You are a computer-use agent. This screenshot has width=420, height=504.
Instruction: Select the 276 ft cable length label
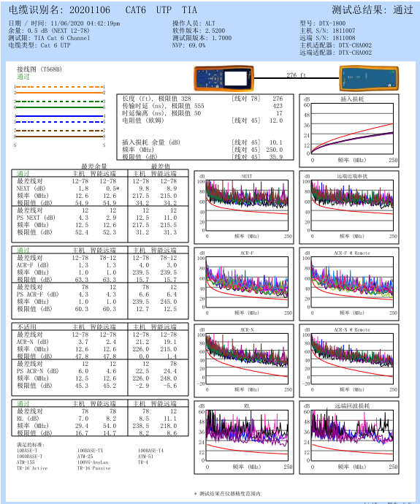click(297, 75)
